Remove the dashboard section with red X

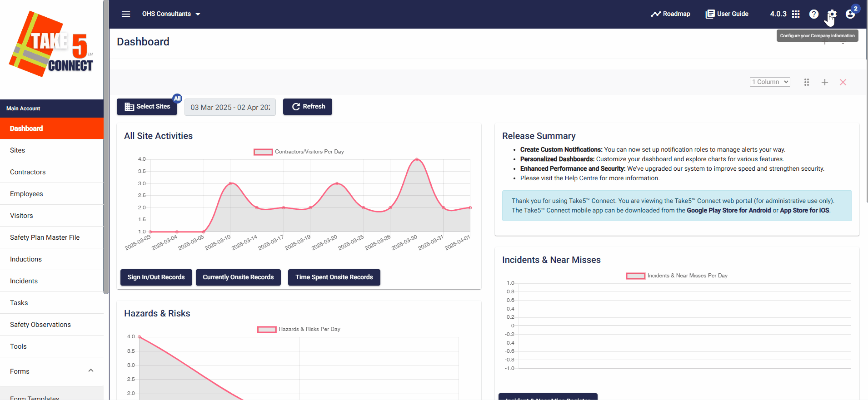tap(843, 82)
